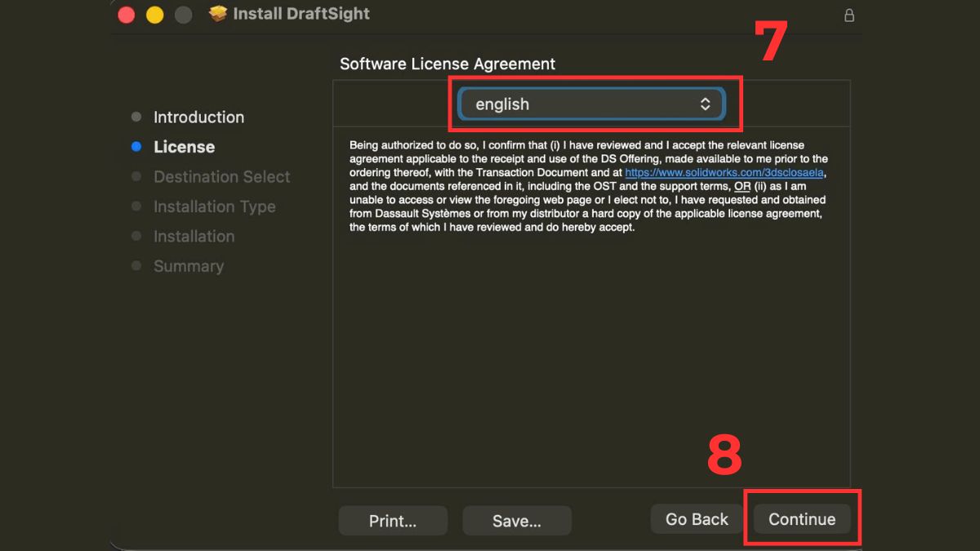Select the Summary step in sidebar

point(188,266)
